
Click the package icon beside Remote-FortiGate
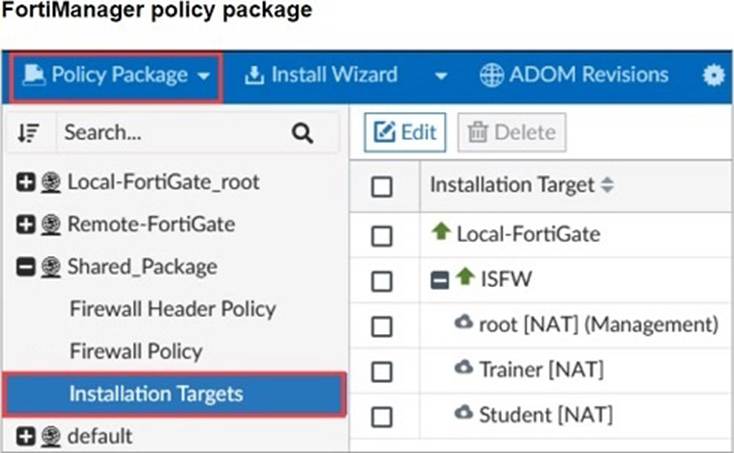[x=51, y=225]
